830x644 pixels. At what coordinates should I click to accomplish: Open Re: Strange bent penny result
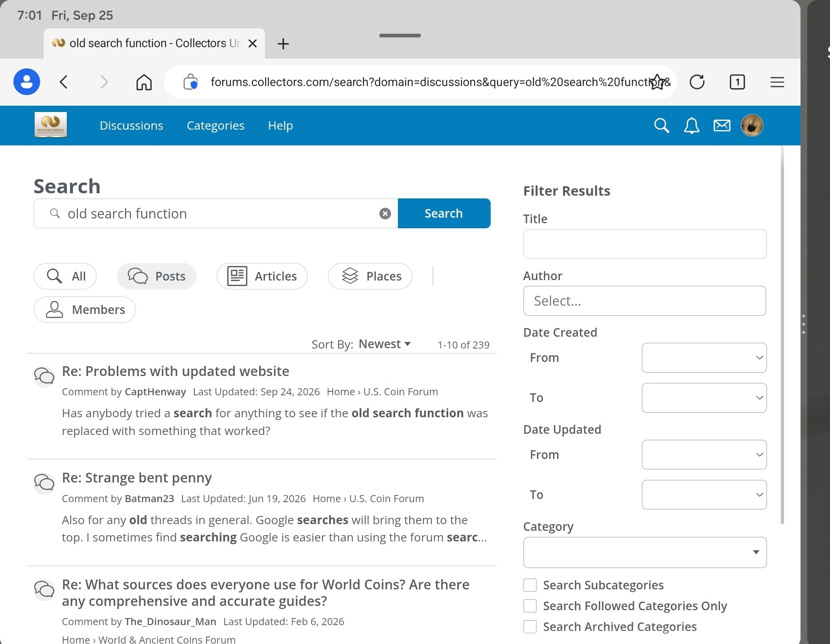[x=137, y=478]
